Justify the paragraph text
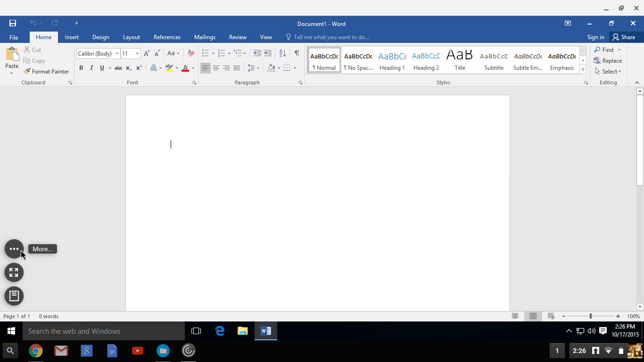The height and width of the screenshot is (362, 644). tap(237, 68)
